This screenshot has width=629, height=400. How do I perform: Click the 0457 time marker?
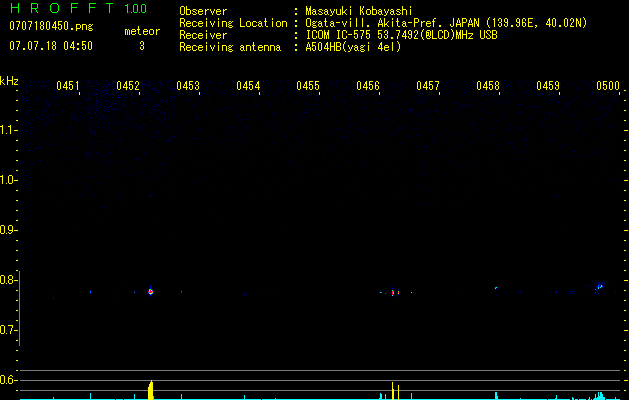coord(428,86)
